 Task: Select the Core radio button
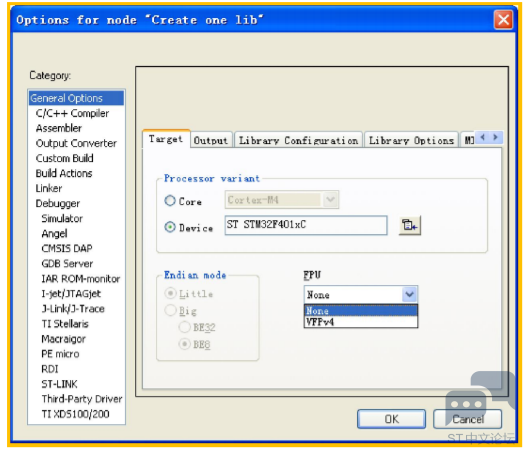pyautogui.click(x=170, y=201)
